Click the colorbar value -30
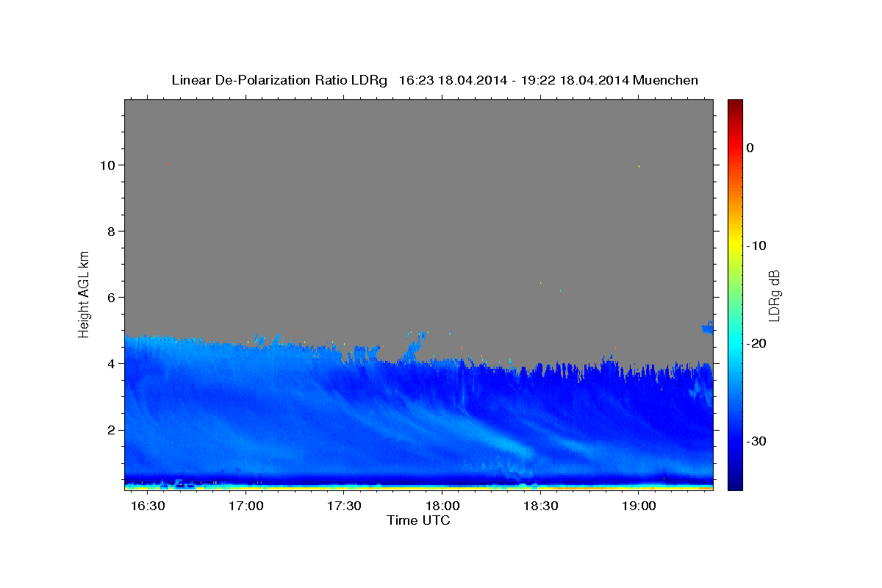 point(756,441)
